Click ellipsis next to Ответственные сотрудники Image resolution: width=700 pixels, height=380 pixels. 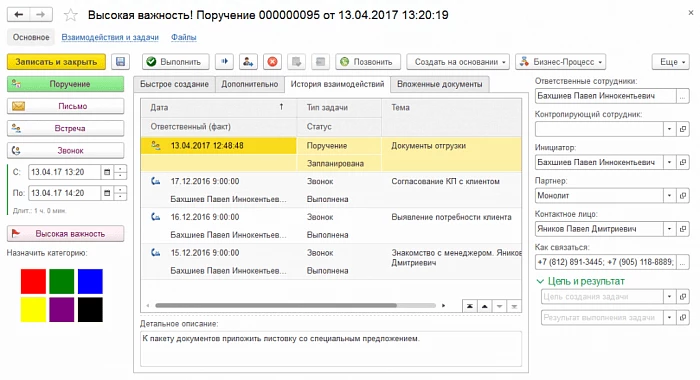click(683, 96)
